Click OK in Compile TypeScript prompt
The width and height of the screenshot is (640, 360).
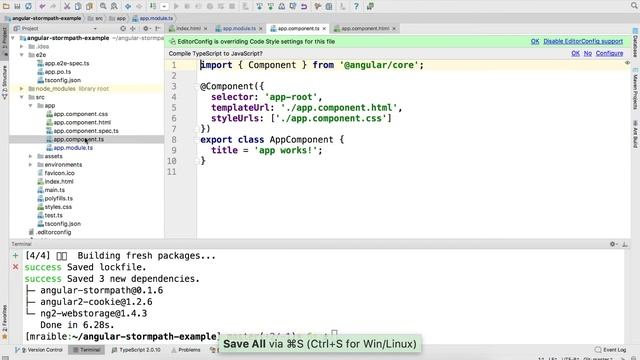tap(575, 53)
